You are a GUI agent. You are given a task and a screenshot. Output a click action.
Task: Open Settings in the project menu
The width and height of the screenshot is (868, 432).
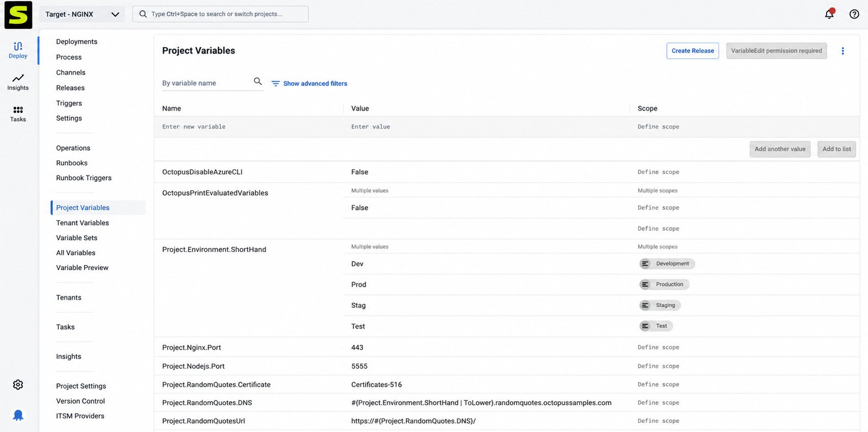(69, 118)
